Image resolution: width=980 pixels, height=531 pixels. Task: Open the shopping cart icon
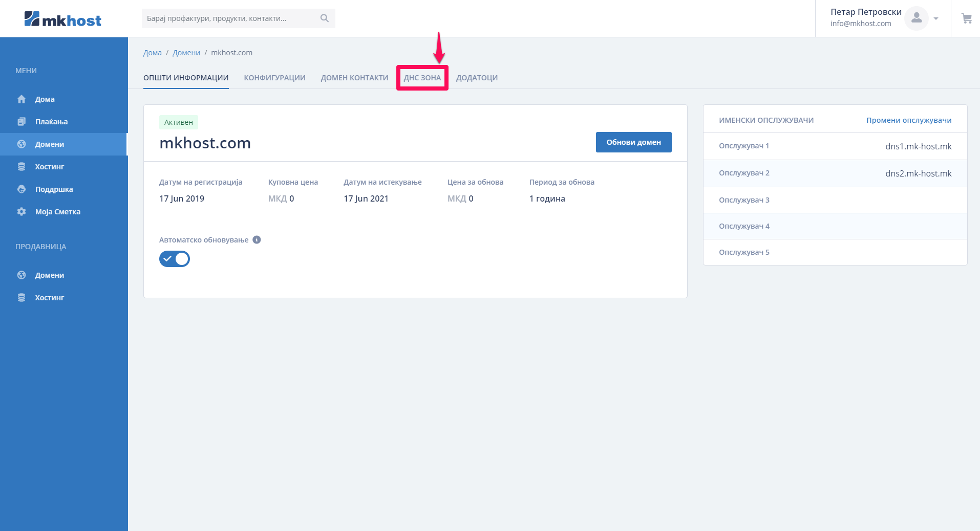coord(966,18)
